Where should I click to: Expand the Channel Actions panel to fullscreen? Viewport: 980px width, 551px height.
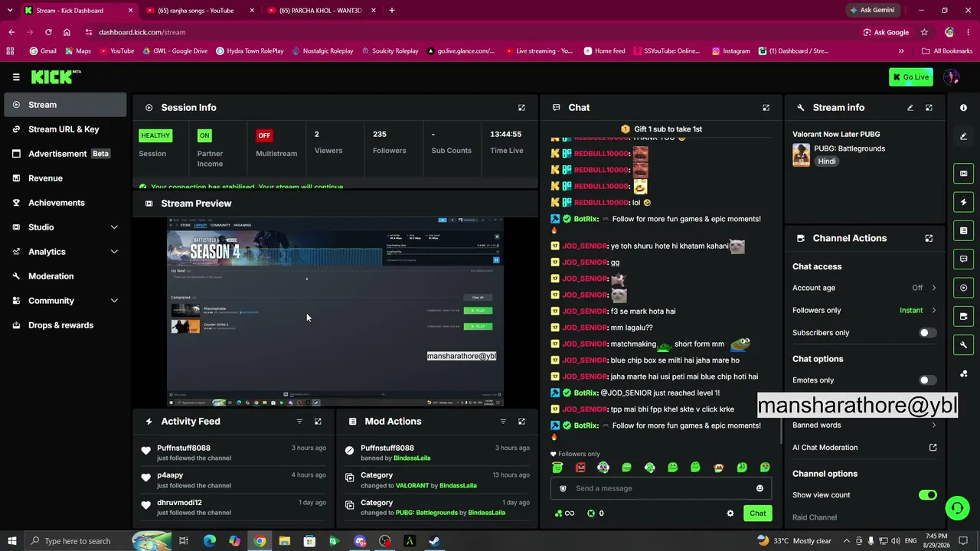click(x=929, y=238)
